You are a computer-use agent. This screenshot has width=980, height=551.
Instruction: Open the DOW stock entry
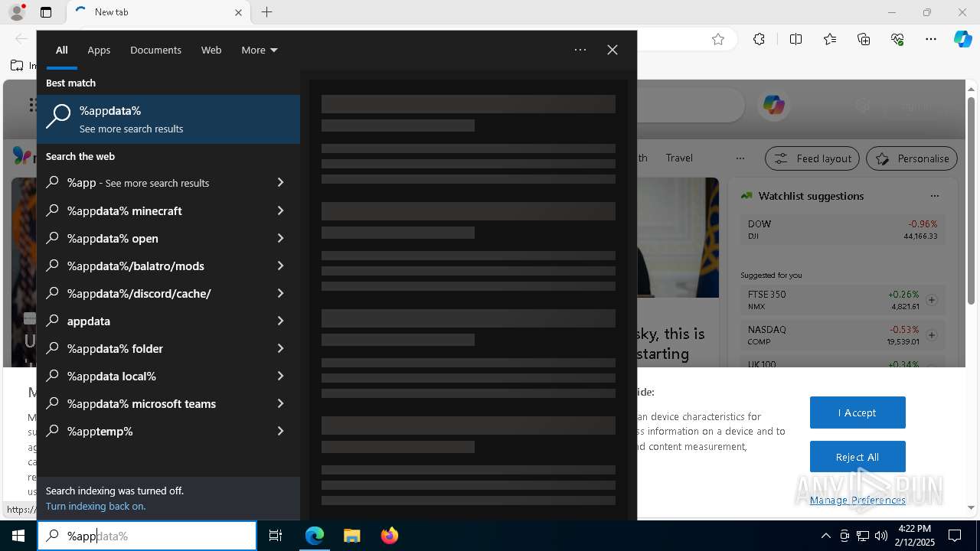[843, 230]
